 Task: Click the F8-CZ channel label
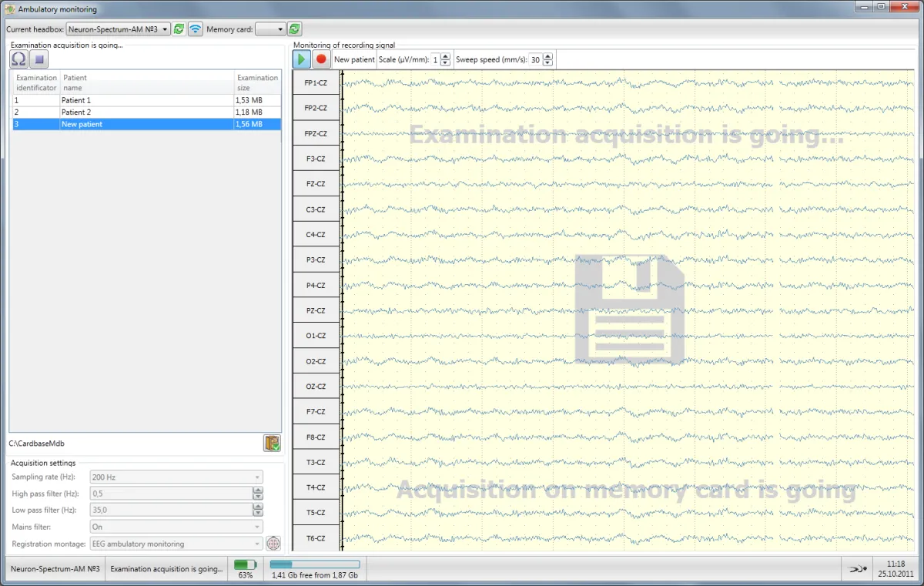click(x=316, y=437)
